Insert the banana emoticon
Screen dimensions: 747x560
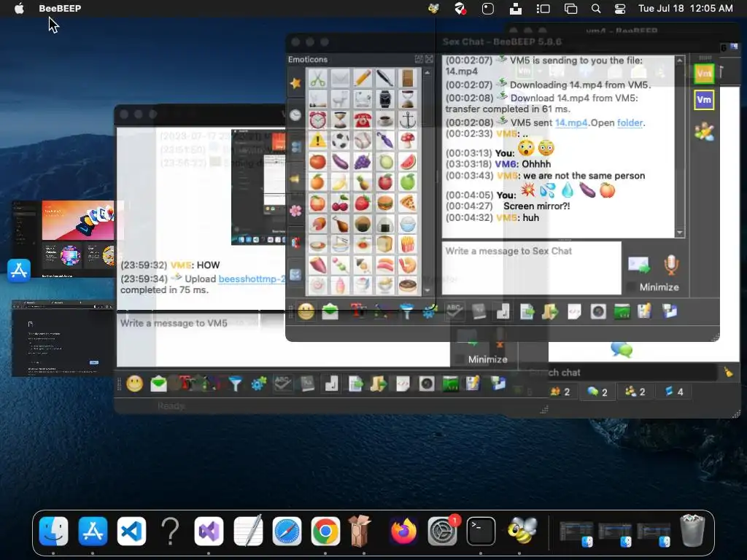[x=340, y=182]
